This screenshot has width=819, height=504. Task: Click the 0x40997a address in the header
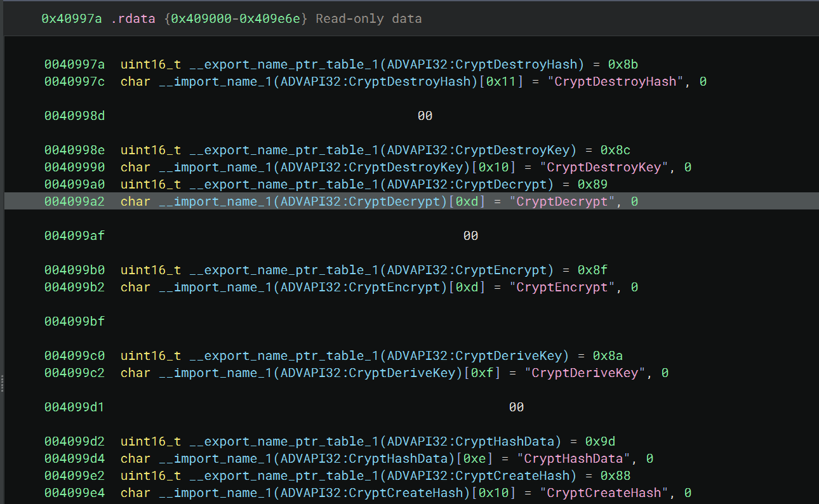72,18
